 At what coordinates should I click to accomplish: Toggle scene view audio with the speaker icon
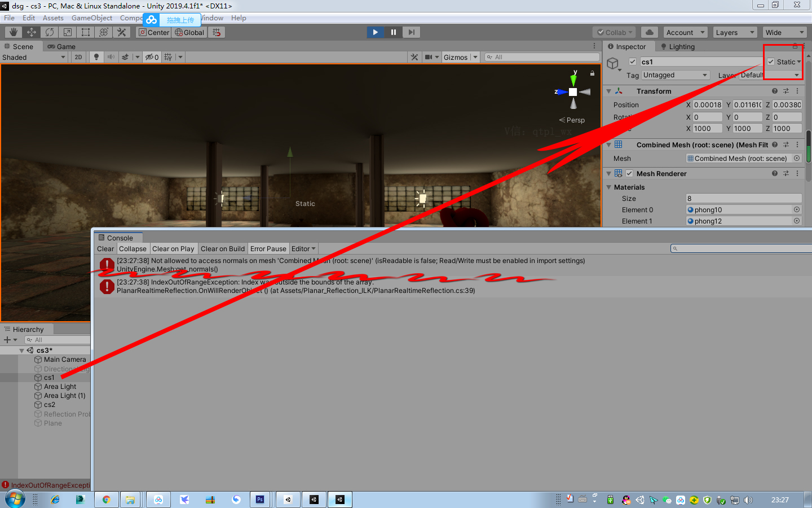pos(109,57)
